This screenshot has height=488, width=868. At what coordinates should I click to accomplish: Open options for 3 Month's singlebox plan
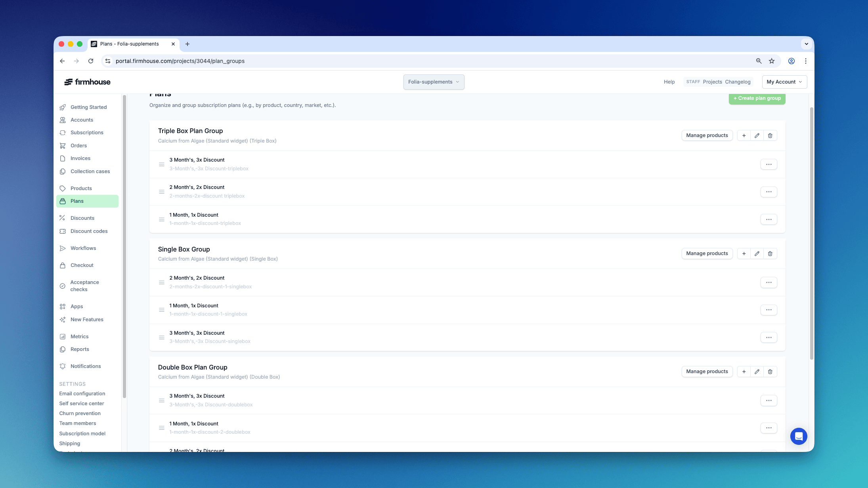(x=769, y=337)
